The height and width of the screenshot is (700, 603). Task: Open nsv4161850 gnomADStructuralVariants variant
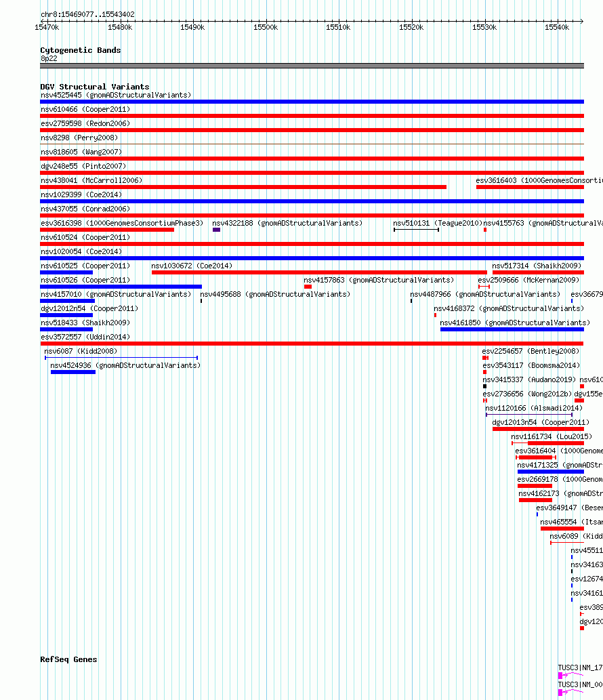pyautogui.click(x=515, y=324)
